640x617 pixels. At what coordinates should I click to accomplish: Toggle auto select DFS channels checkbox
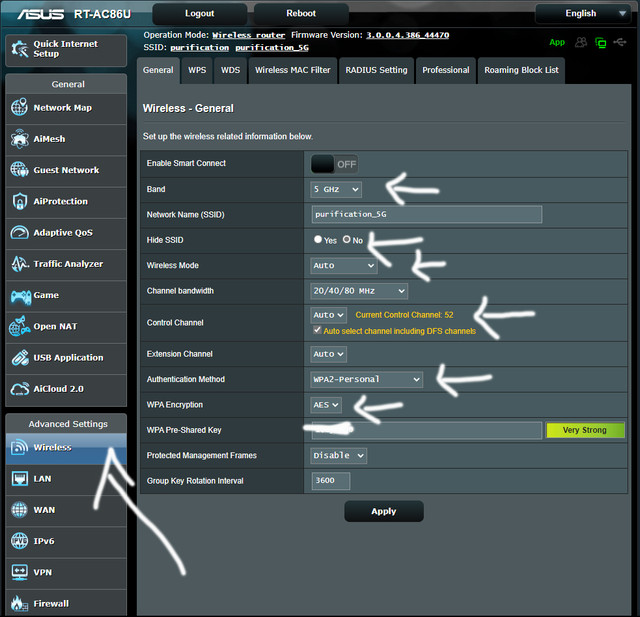(317, 330)
